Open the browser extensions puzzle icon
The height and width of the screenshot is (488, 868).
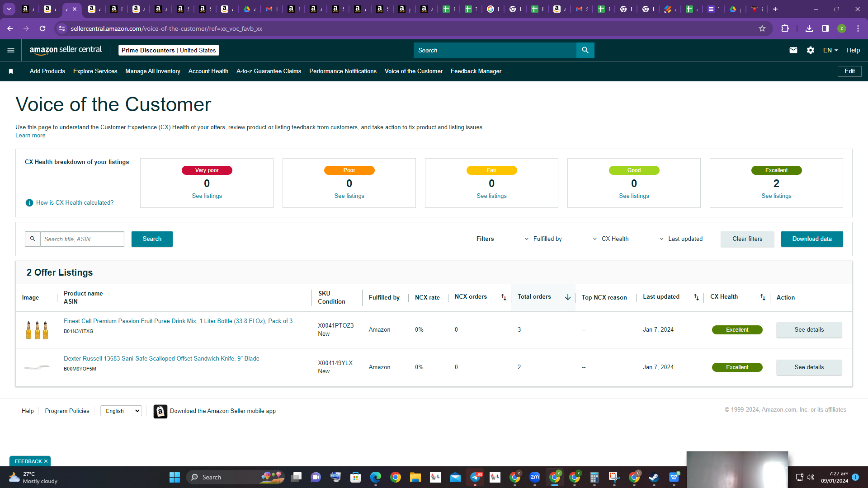(785, 28)
